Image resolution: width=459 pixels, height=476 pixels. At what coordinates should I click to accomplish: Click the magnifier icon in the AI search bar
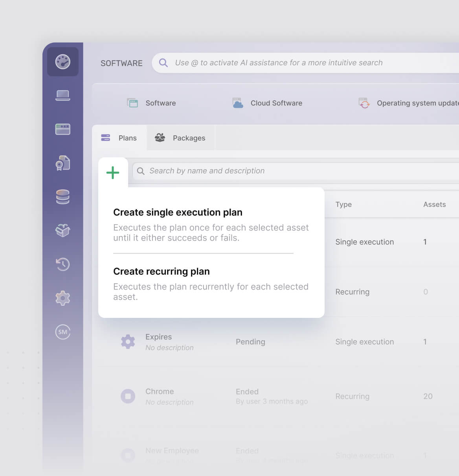[x=163, y=62]
